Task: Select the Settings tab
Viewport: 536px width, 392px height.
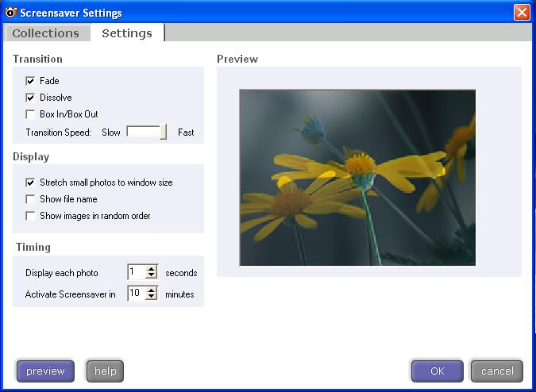Action: click(x=127, y=33)
